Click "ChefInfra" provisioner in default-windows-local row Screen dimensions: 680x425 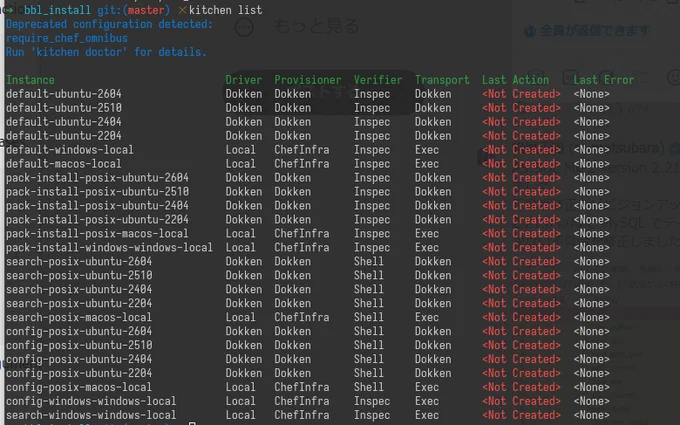tap(301, 150)
